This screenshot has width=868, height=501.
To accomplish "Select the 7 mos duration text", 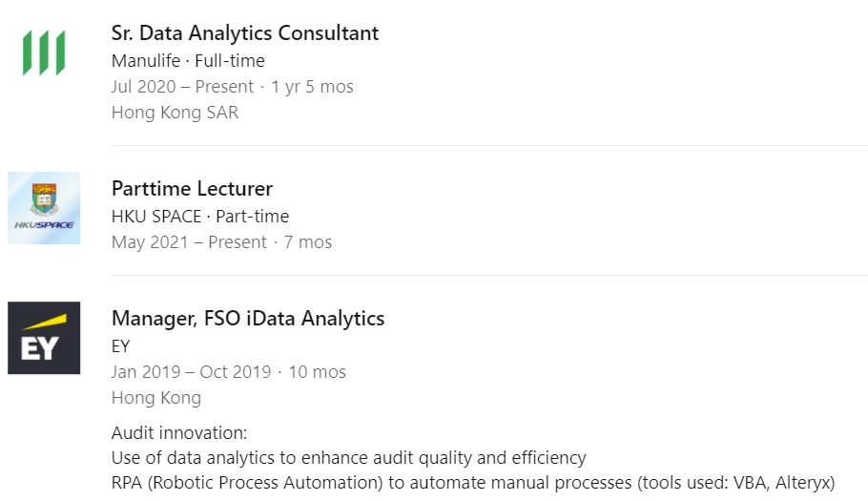I will click(308, 242).
